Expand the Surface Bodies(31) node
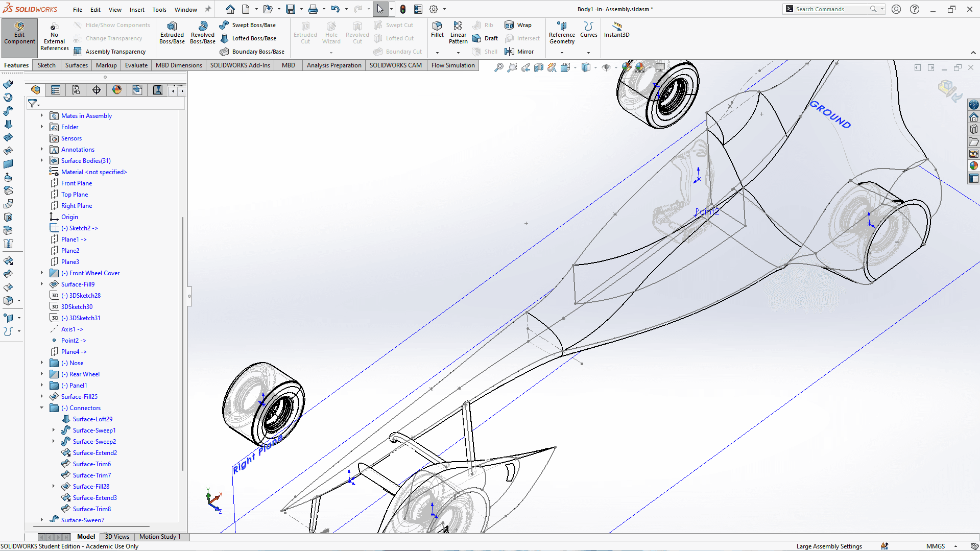This screenshot has width=980, height=551. [42, 161]
